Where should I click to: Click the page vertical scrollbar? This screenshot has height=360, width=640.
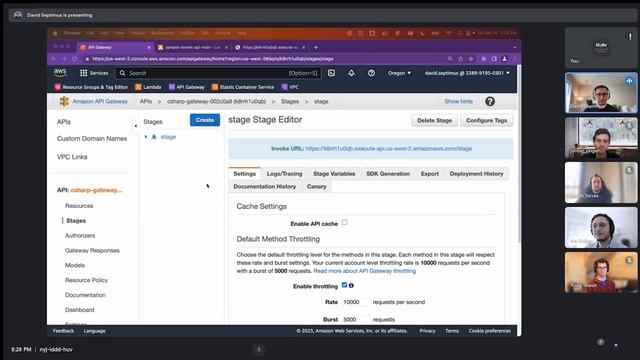click(x=519, y=154)
